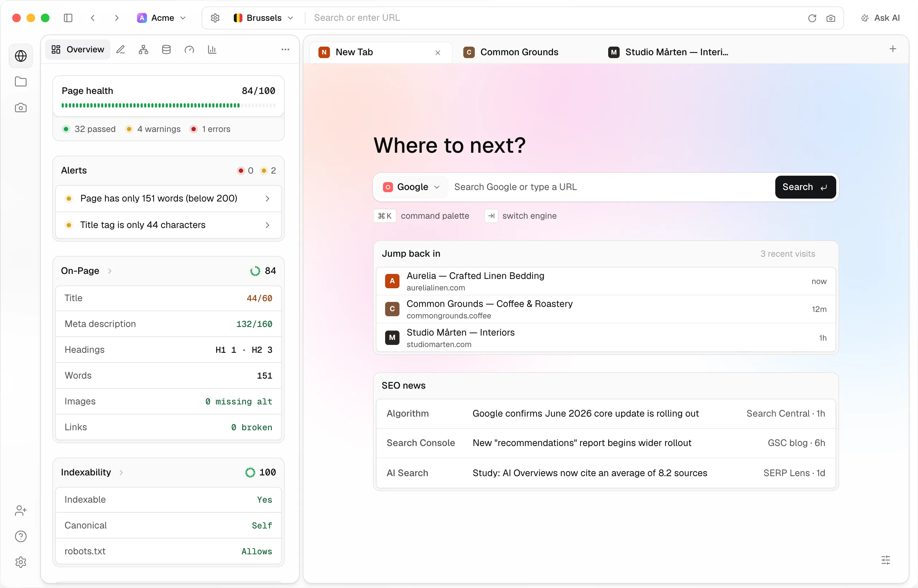
Task: Open the folder icon in left sidebar
Action: (x=21, y=82)
